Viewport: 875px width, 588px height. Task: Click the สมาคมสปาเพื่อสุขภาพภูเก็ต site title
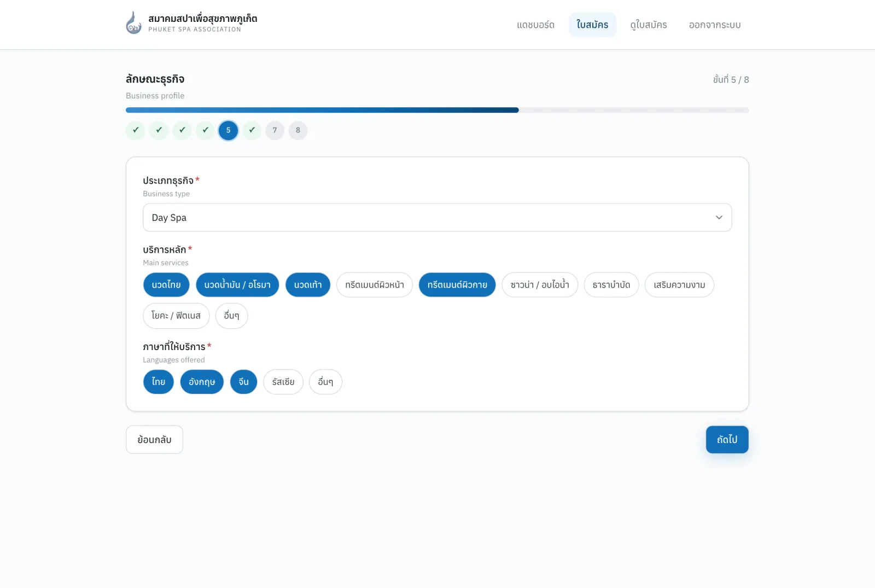(x=202, y=18)
